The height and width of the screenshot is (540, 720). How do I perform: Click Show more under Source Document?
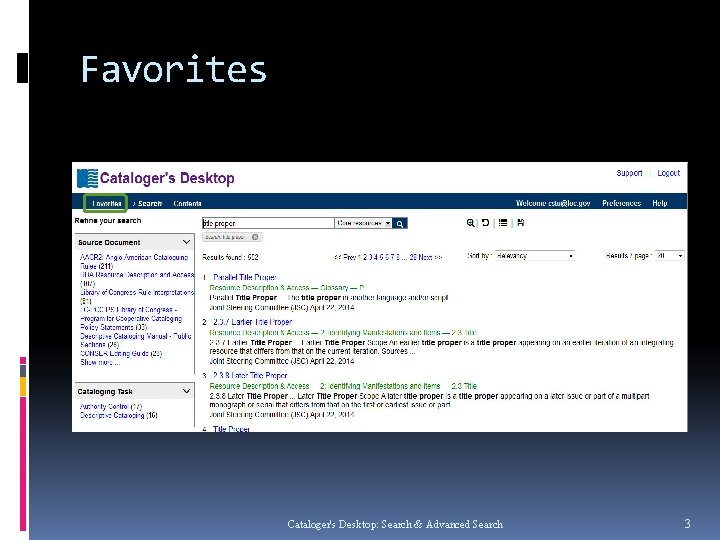coord(100,362)
